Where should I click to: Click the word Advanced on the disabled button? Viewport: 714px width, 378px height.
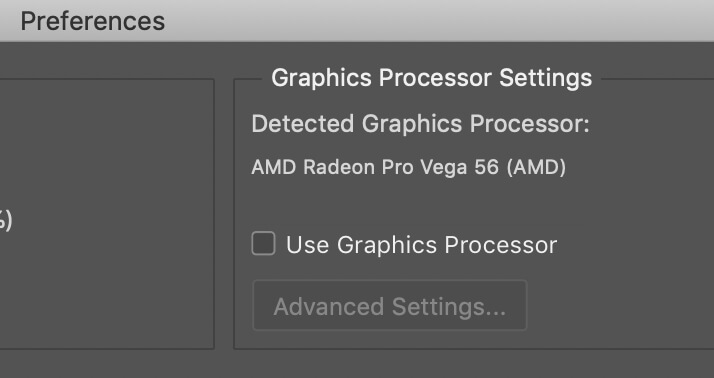[x=328, y=306]
